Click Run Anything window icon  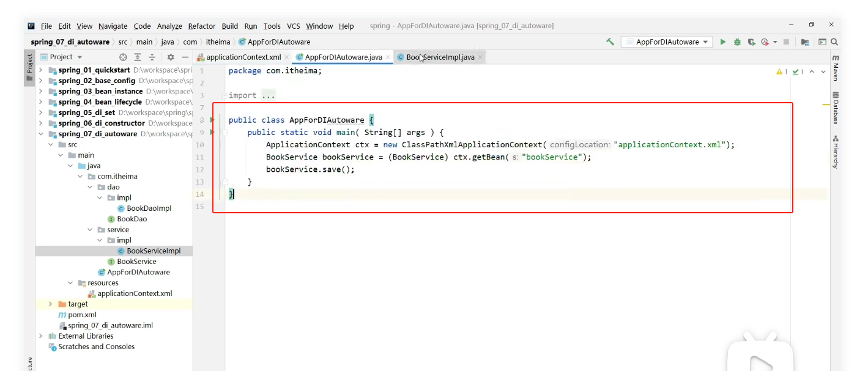(822, 42)
